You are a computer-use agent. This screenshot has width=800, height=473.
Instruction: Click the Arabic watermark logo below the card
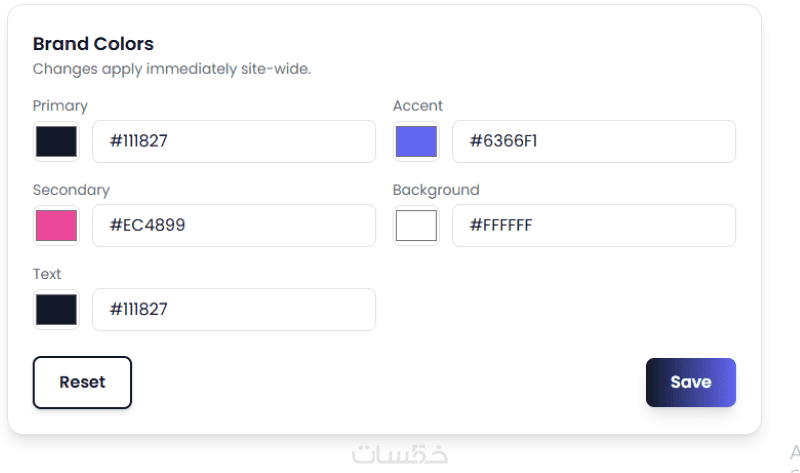pos(400,454)
